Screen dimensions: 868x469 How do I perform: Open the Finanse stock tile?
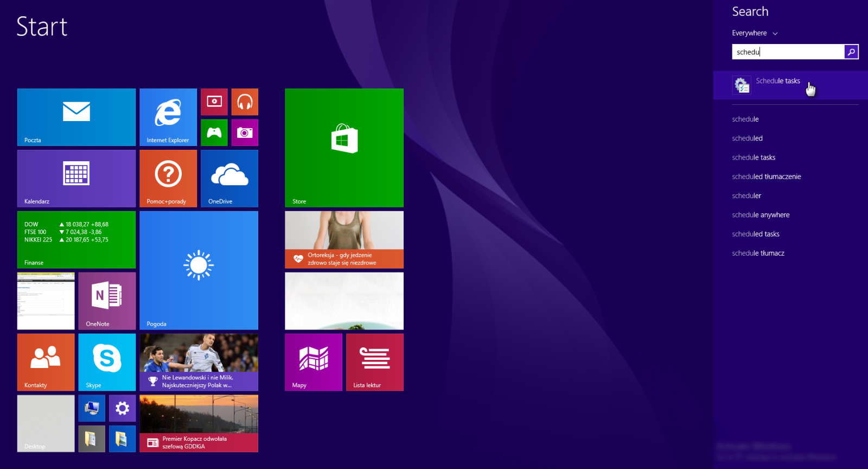click(76, 240)
